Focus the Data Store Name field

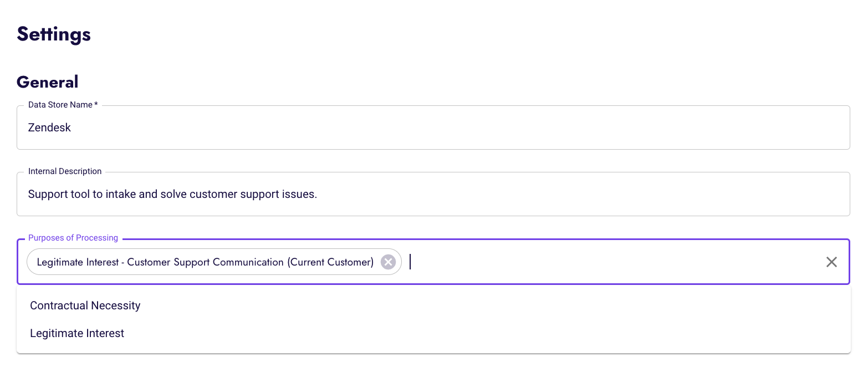point(432,128)
